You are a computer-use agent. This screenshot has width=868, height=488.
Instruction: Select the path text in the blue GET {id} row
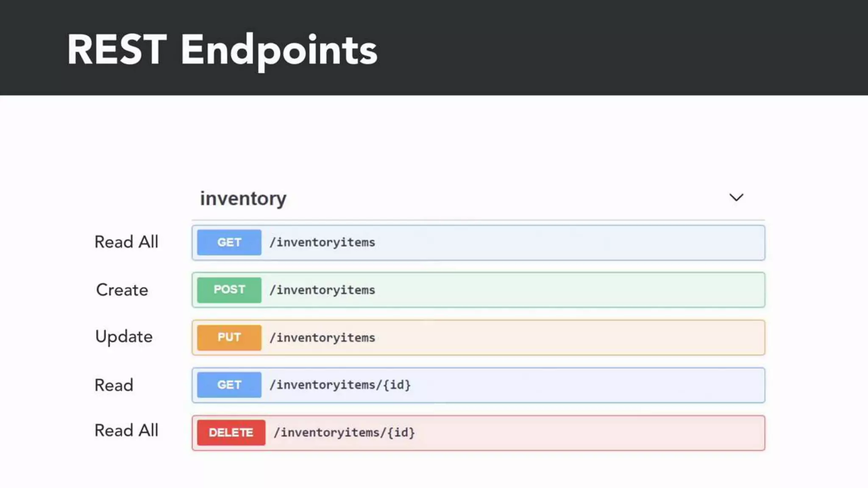(340, 385)
